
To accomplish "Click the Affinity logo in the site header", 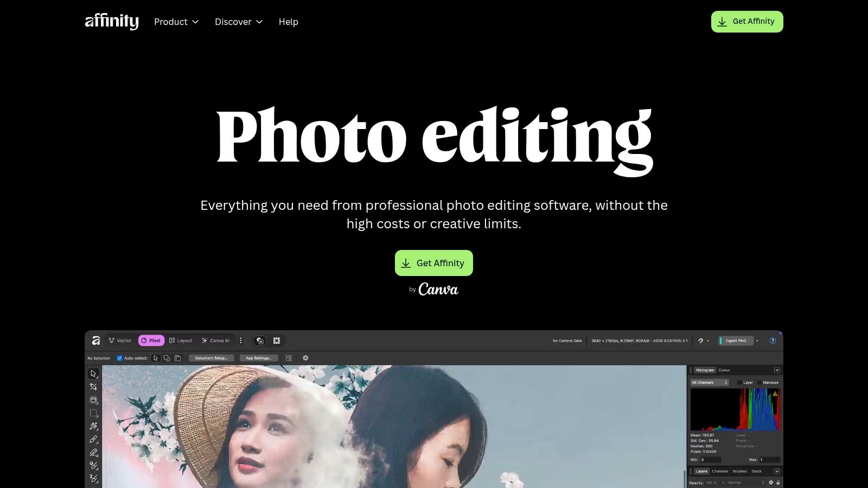I will (112, 21).
